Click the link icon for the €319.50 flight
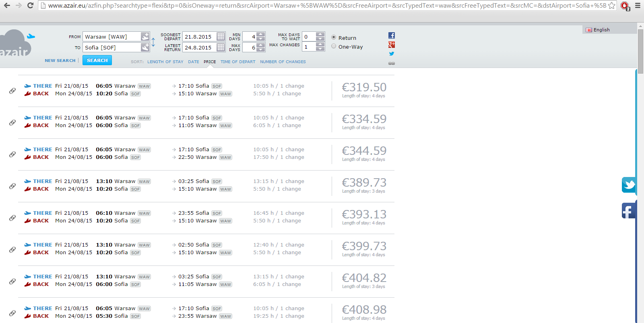The image size is (644, 323). click(x=12, y=91)
